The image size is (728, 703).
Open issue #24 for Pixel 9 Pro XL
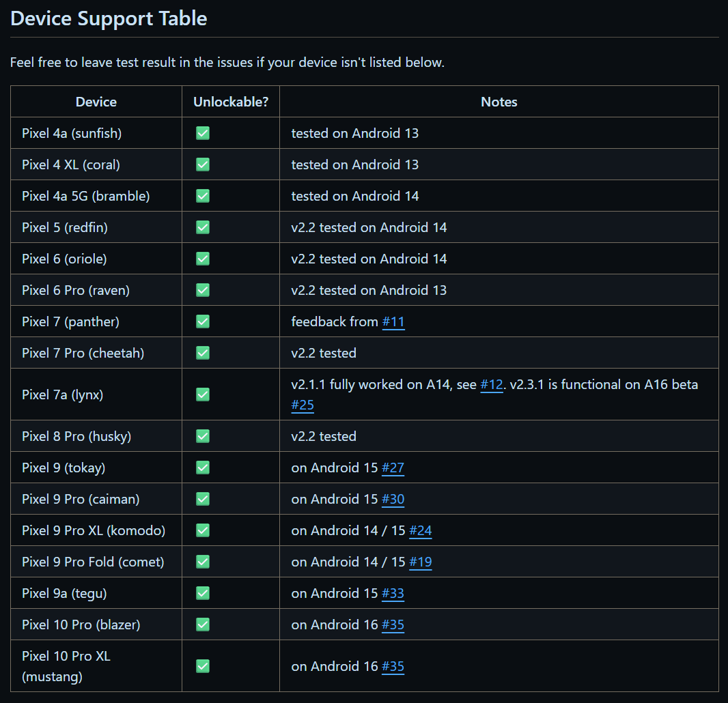pyautogui.click(x=421, y=530)
